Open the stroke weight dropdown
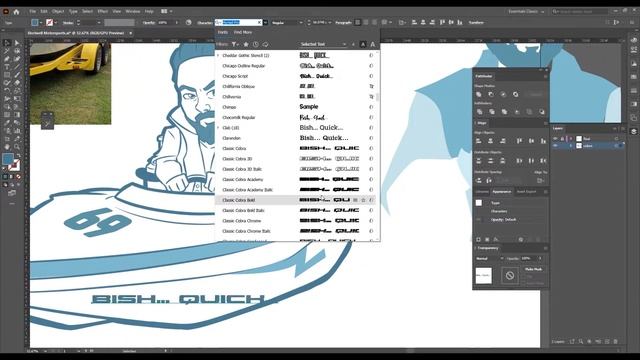The width and height of the screenshot is (640, 360). pos(99,22)
